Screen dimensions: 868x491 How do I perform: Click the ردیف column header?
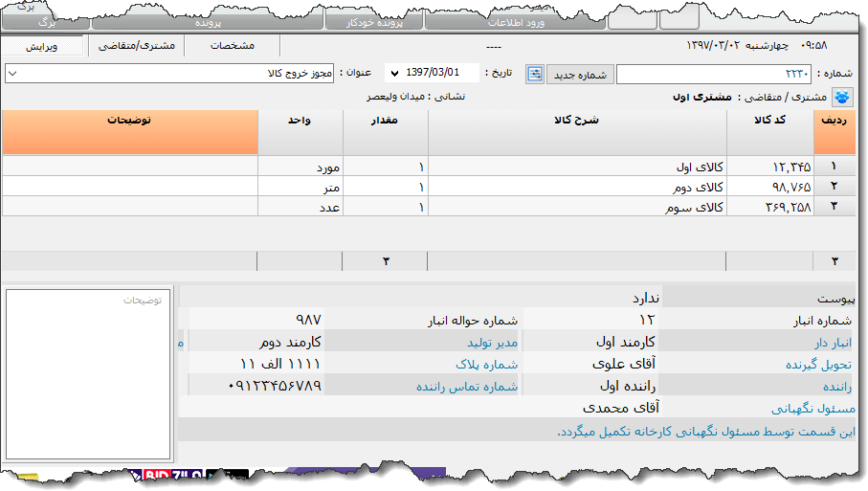point(835,132)
